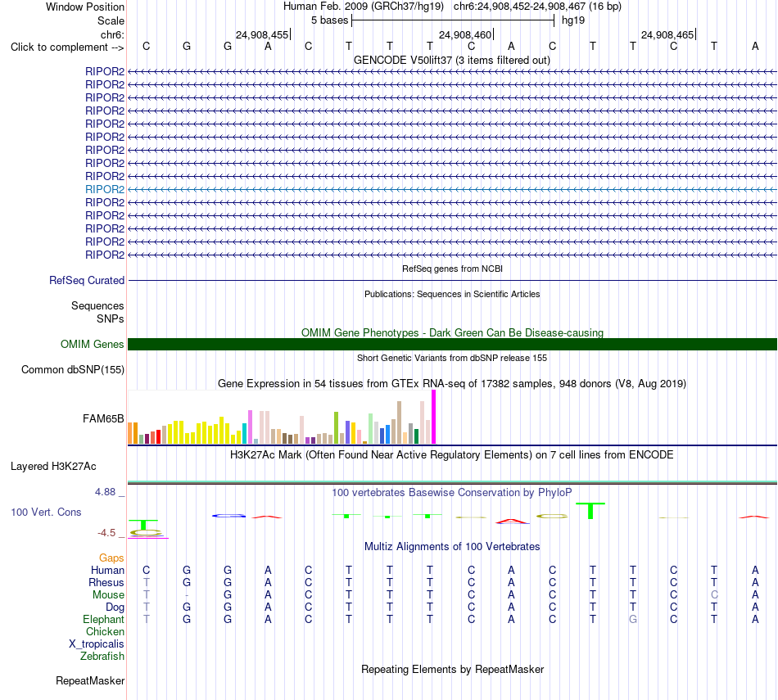Click the 'SNPs' track label
778x700 pixels.
pyautogui.click(x=111, y=318)
